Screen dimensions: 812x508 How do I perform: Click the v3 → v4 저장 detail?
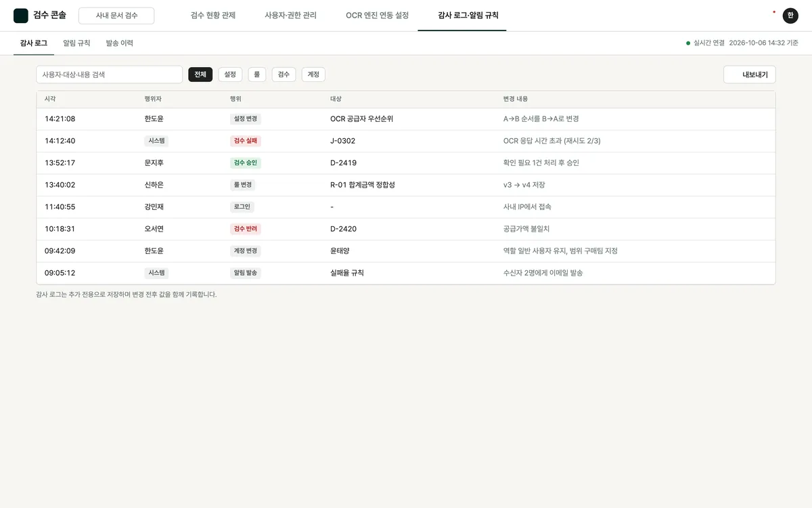(x=524, y=185)
